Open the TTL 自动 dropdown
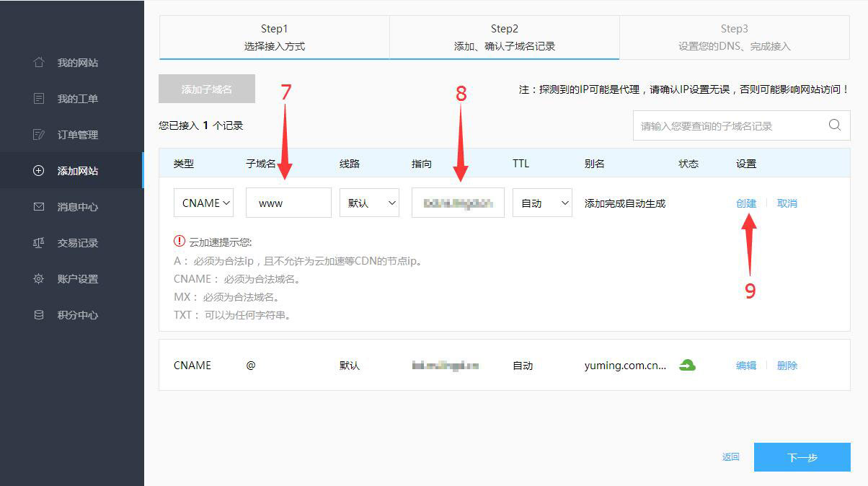This screenshot has height=486, width=868. tap(542, 203)
